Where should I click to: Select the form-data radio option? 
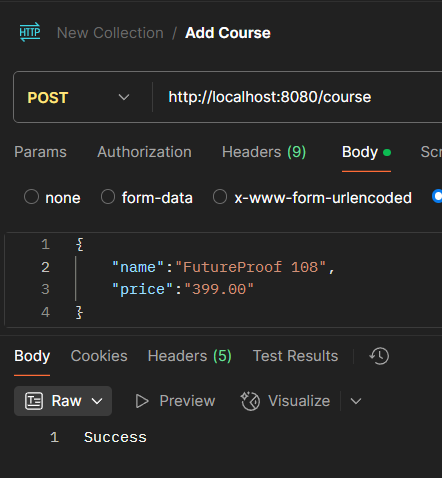click(x=108, y=197)
